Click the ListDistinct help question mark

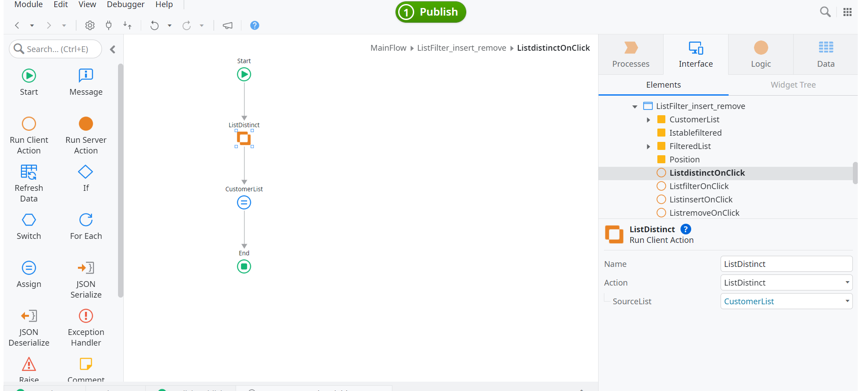click(685, 229)
